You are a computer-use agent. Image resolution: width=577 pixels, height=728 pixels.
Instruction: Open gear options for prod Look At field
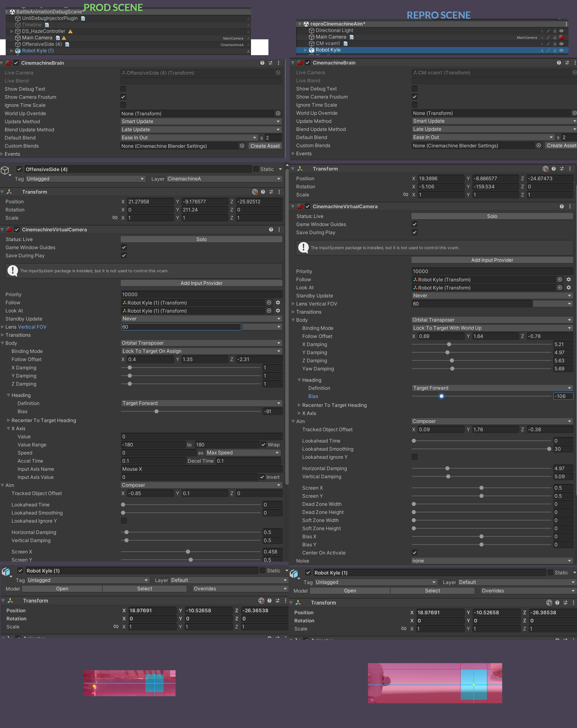point(278,311)
